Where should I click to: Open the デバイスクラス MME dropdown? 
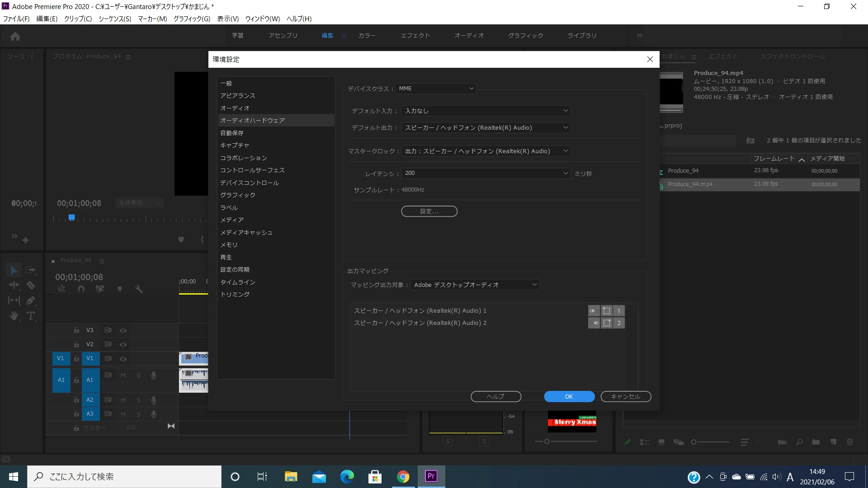click(x=436, y=89)
